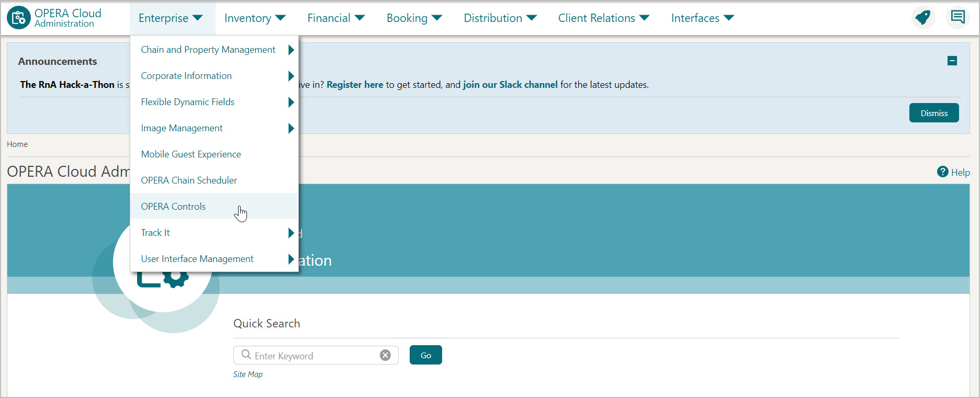This screenshot has height=398, width=980.
Task: Open the Inventory menu
Action: click(x=255, y=18)
